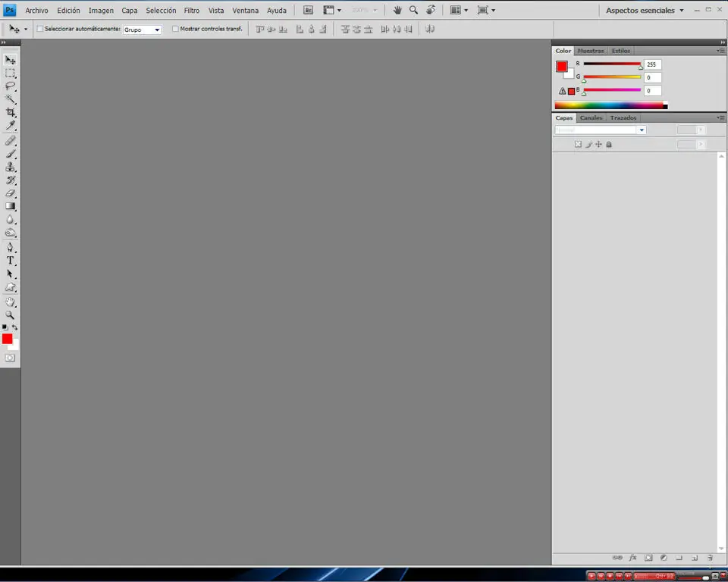
Task: Enable Seleccionar automáticamente checkbox
Action: coord(40,29)
